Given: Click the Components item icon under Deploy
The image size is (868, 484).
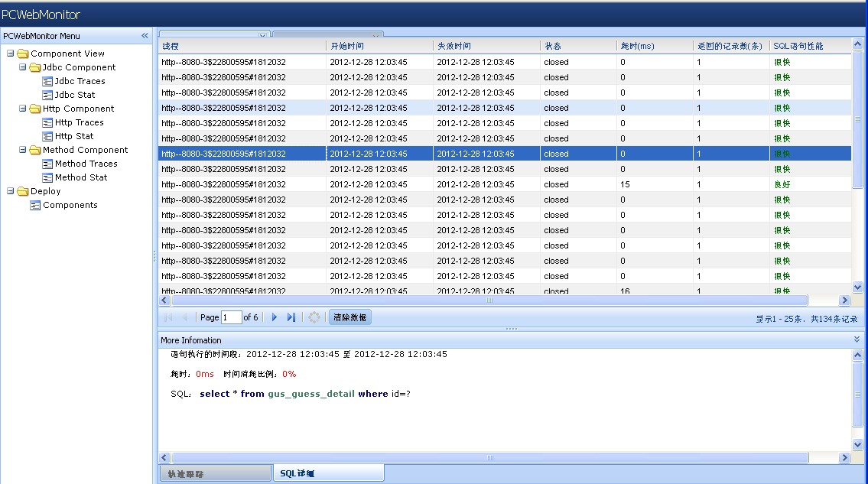Looking at the screenshot, I should 35,205.
